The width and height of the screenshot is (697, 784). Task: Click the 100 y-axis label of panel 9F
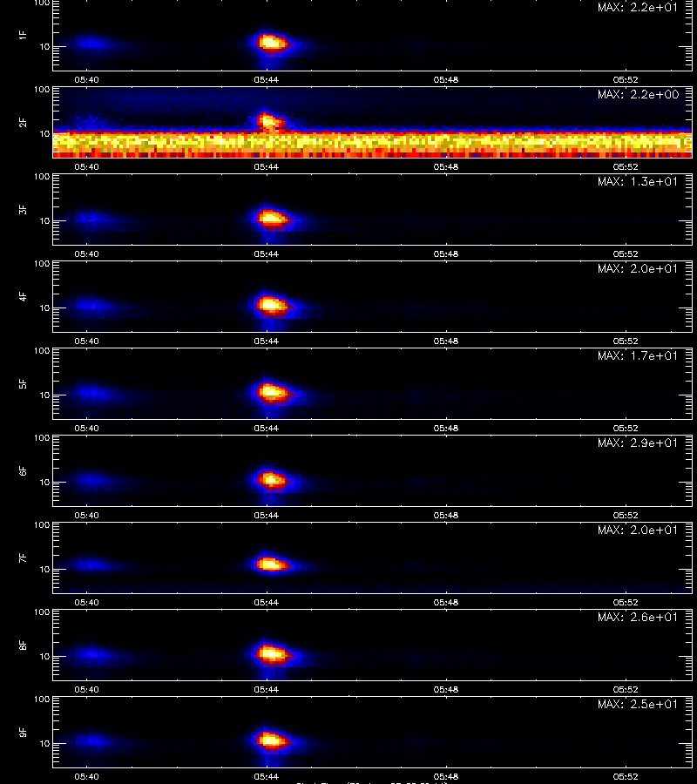tap(42, 699)
